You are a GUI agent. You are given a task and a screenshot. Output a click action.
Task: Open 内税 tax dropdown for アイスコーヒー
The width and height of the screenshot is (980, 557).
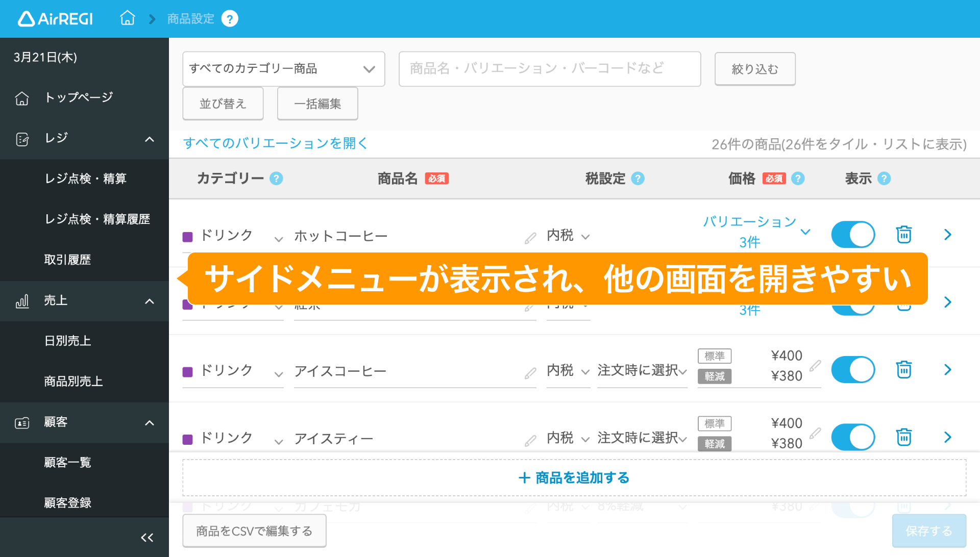click(x=568, y=371)
